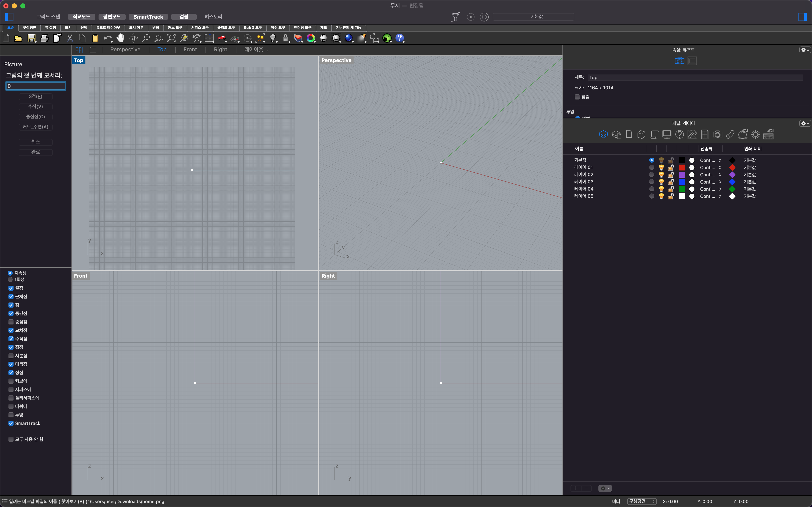812x507 pixels.
Task: Select the Front viewport tab
Action: coord(190,50)
